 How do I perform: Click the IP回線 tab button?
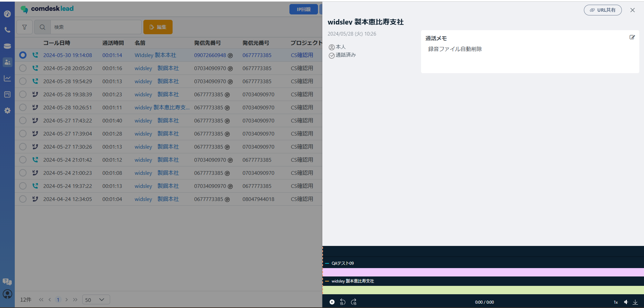point(304,9)
